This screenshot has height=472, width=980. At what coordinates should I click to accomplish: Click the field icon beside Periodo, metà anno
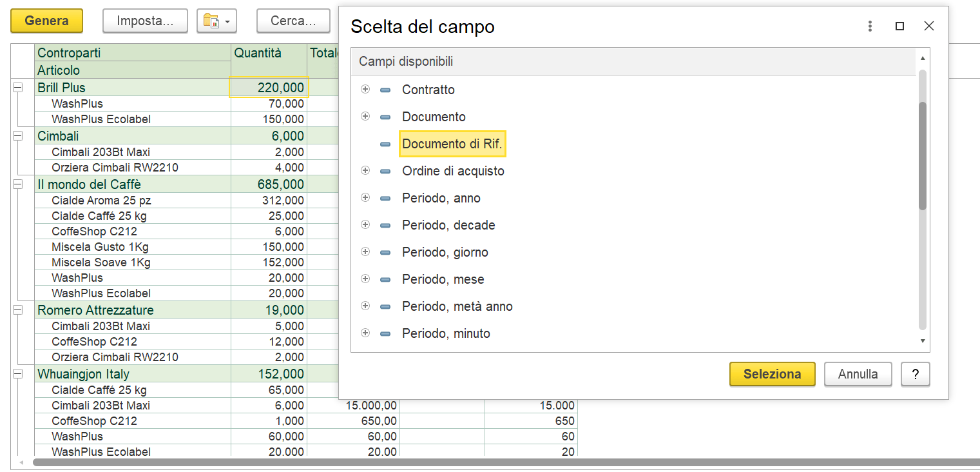point(385,307)
